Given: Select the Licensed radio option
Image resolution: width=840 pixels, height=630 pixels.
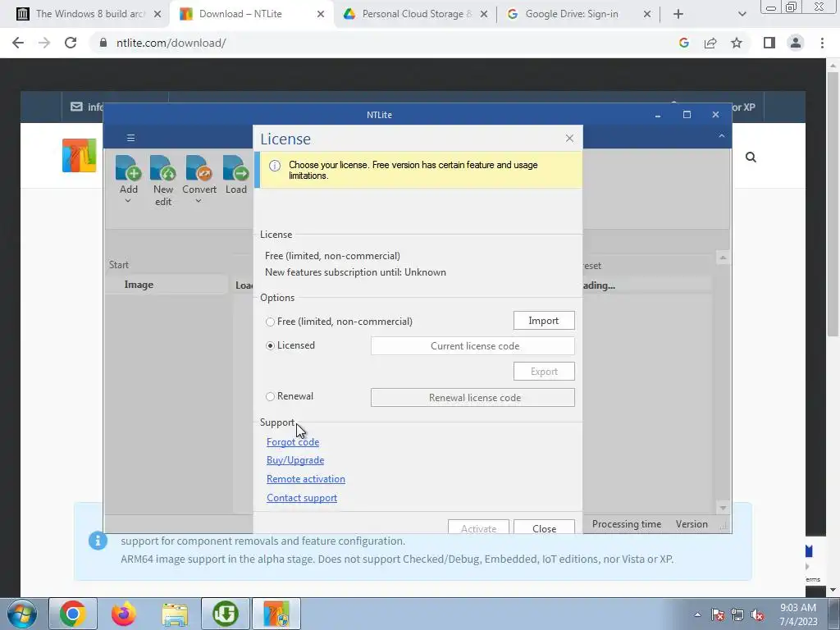Looking at the screenshot, I should [x=270, y=345].
